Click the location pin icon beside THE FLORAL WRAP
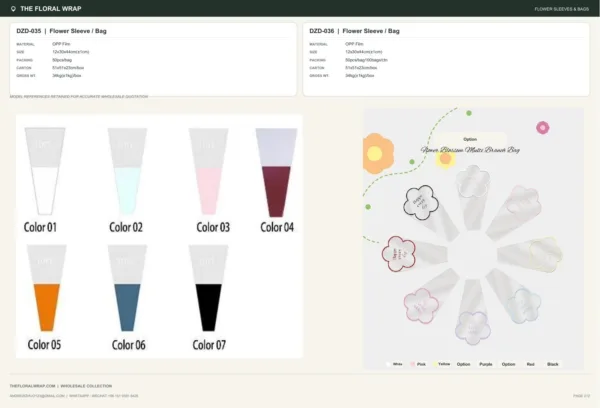Viewport: 600px width, 408px height. pyautogui.click(x=13, y=9)
